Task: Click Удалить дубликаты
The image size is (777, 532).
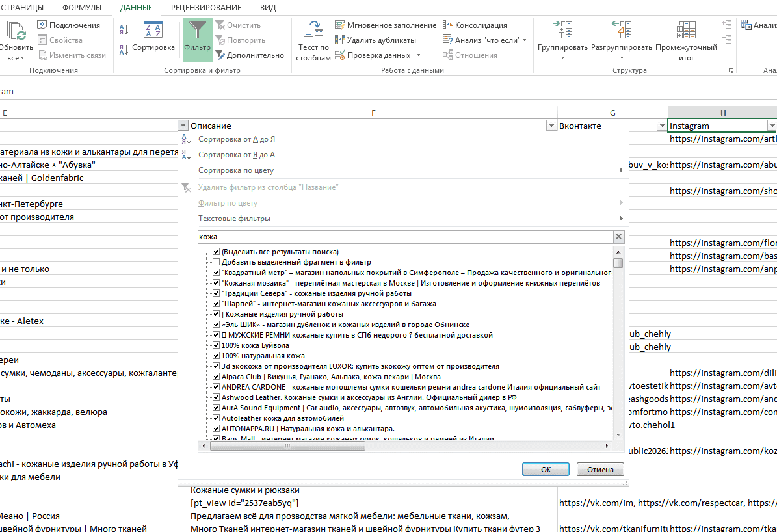Action: tap(376, 40)
